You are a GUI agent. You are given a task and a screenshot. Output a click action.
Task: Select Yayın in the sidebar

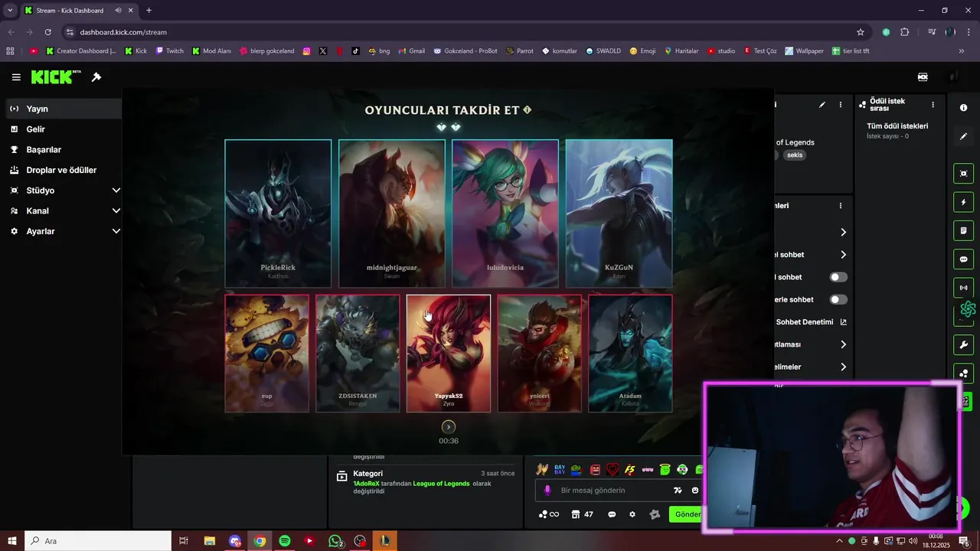click(x=64, y=109)
